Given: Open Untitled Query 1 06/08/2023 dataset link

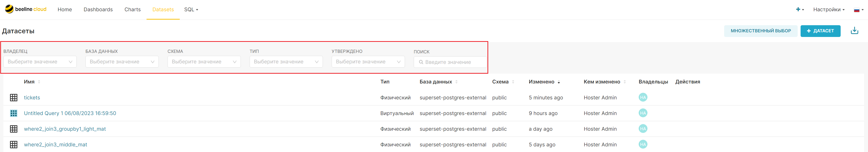Looking at the screenshot, I should point(70,113).
